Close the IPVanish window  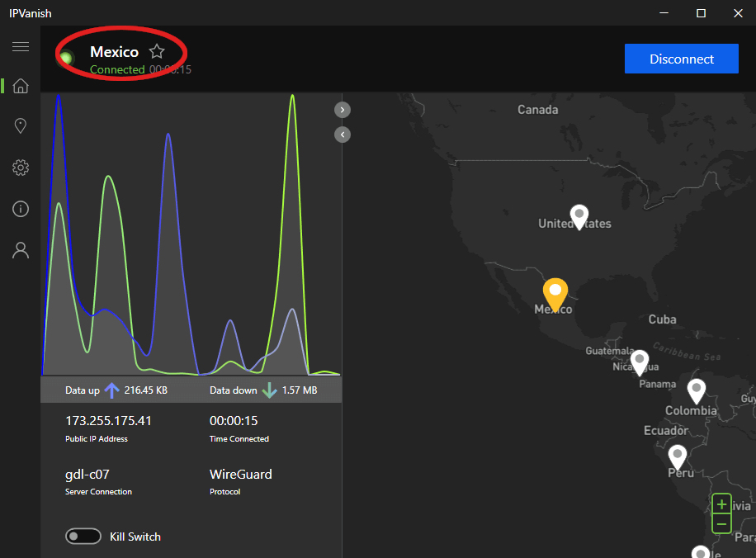[738, 13]
